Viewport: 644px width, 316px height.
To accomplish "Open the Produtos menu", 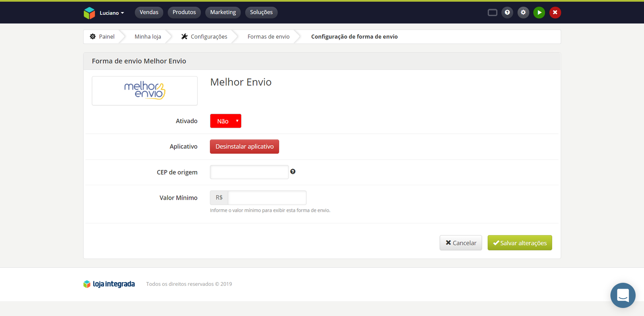I will click(184, 12).
